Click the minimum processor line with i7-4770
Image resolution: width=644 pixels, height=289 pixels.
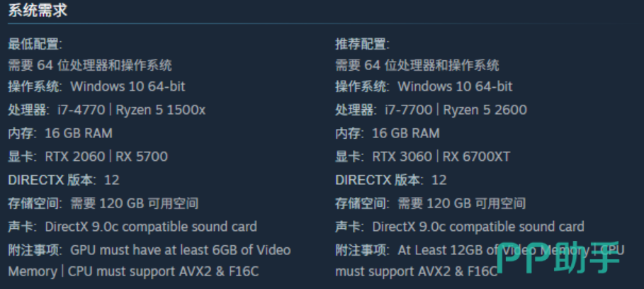tap(107, 110)
